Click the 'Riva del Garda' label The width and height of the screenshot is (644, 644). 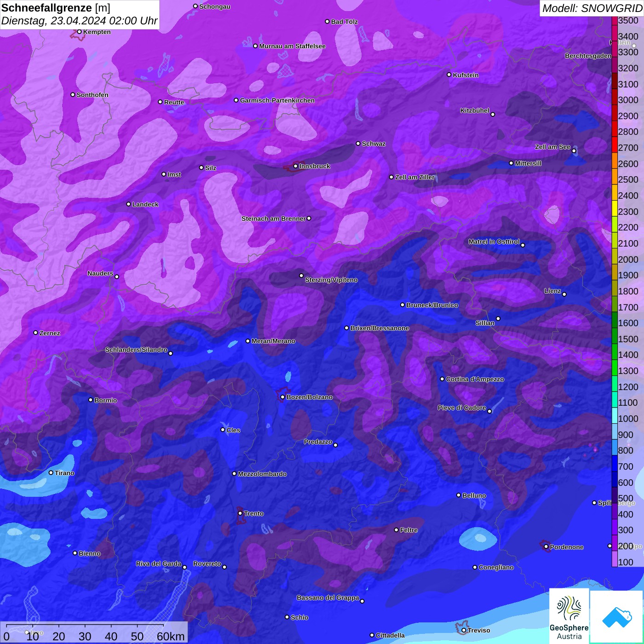point(159,563)
